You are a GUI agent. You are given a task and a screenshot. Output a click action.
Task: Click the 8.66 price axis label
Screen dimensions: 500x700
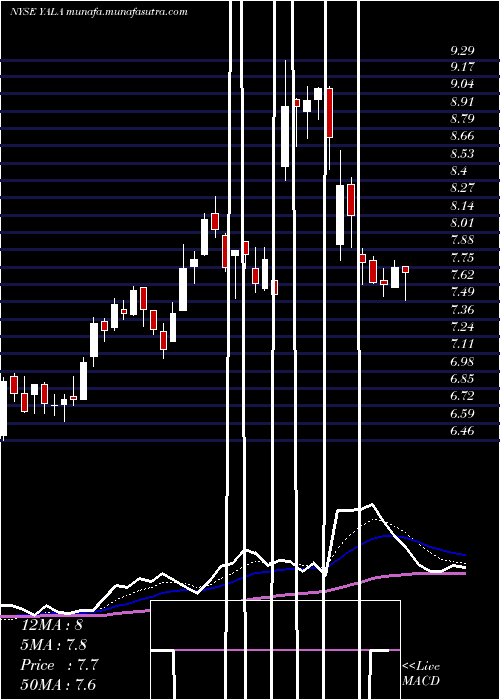coord(462,136)
